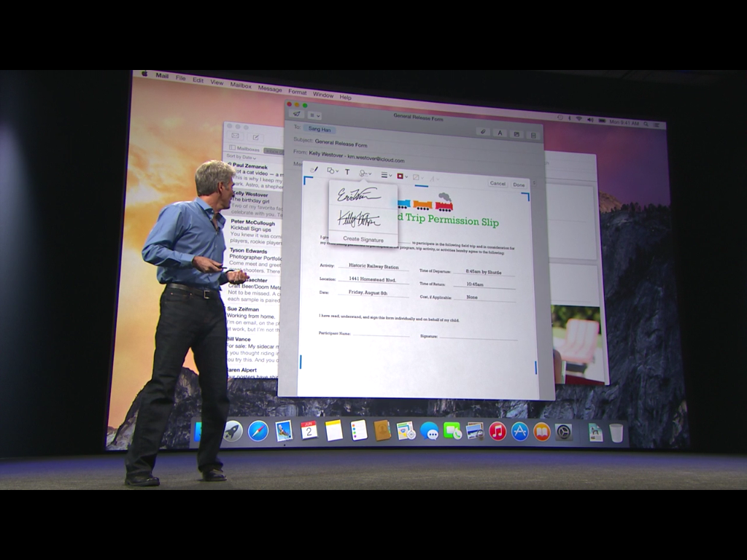Open the Apple menu
Viewport: 747px width, 560px height.
click(145, 74)
